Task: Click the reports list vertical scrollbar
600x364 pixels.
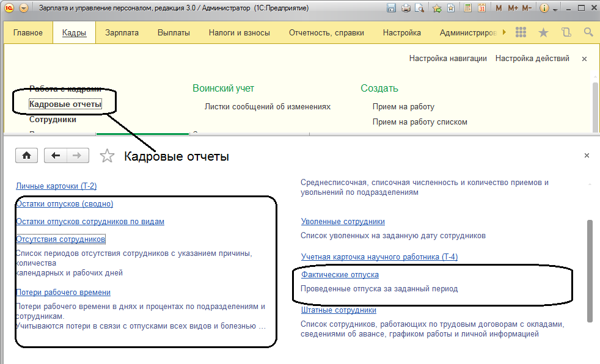Action: point(590,269)
